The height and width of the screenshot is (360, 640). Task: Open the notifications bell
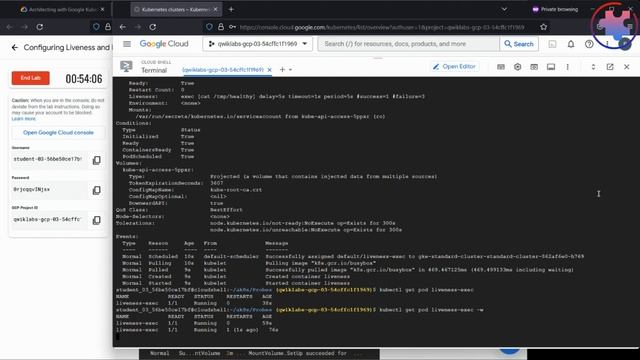click(x=571, y=44)
